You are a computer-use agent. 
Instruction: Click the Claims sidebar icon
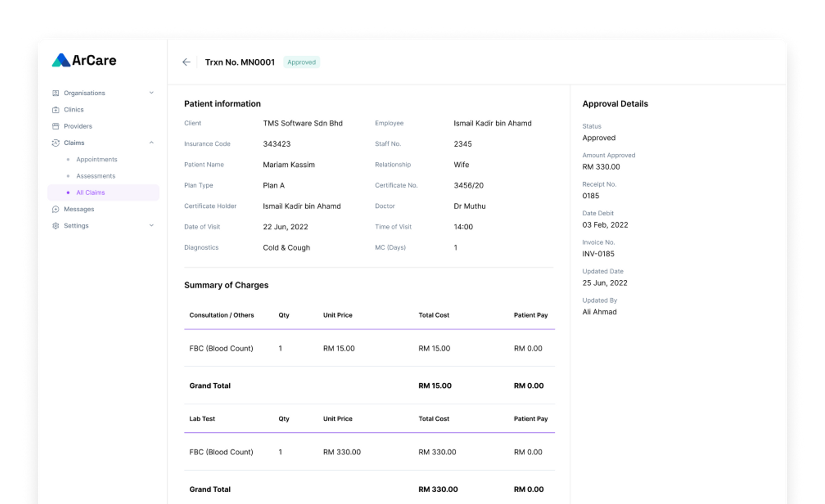point(56,143)
